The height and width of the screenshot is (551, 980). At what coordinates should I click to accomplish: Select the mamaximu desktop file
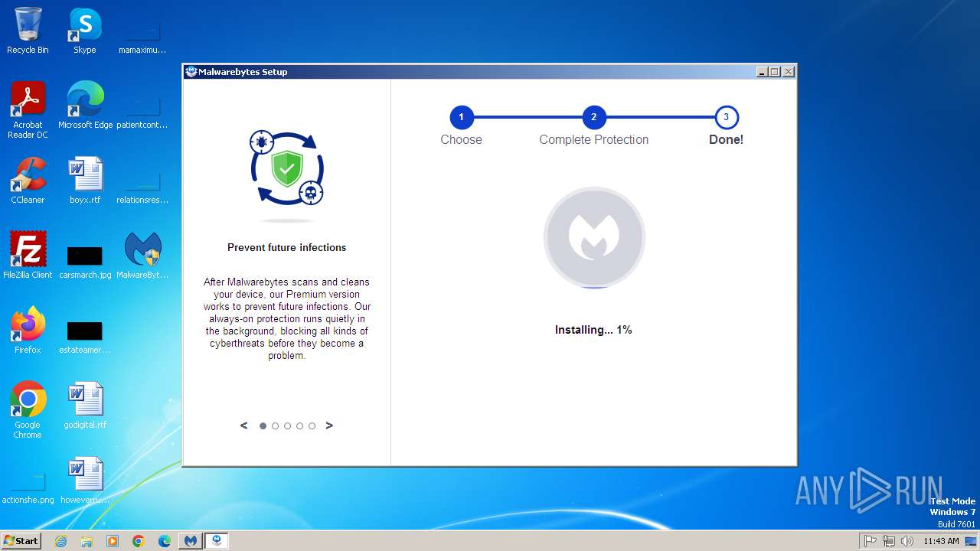142,37
